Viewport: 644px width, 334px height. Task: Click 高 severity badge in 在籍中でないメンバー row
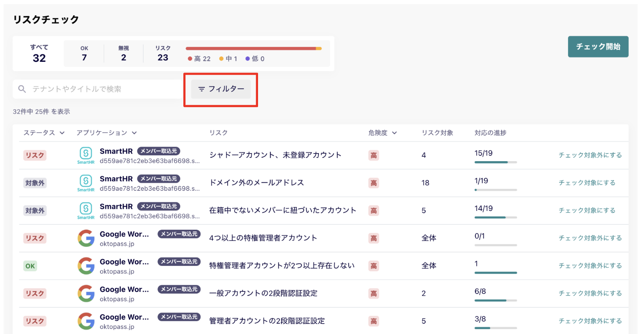pos(373,210)
